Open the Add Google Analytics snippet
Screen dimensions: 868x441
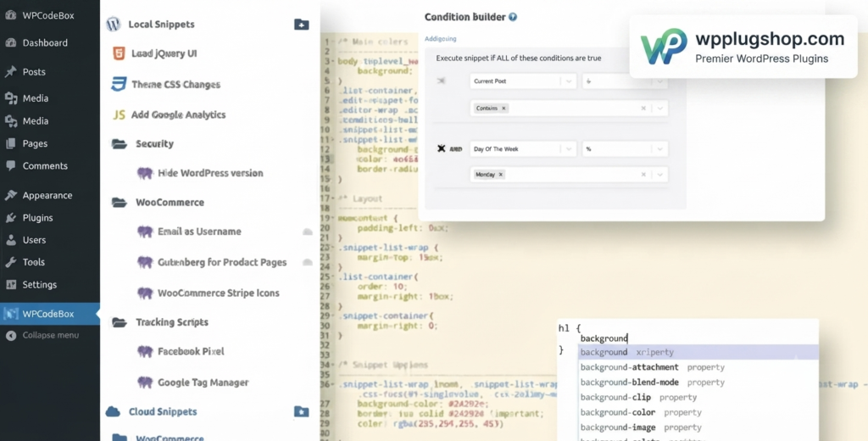click(178, 114)
